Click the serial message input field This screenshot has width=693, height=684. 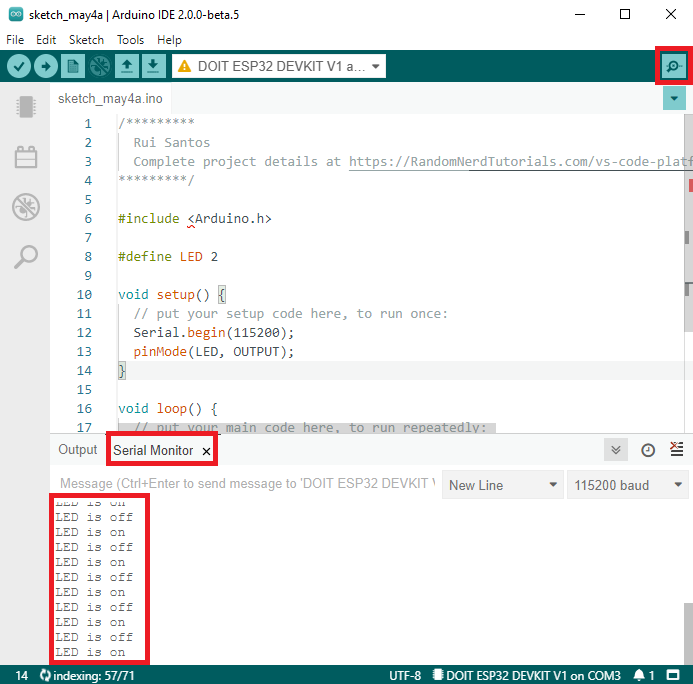coord(247,484)
